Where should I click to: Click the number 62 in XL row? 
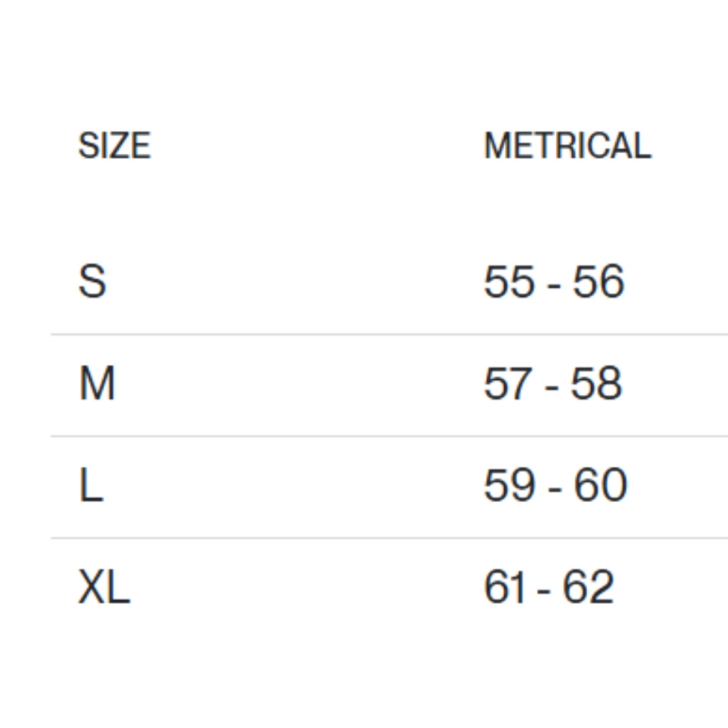click(589, 588)
